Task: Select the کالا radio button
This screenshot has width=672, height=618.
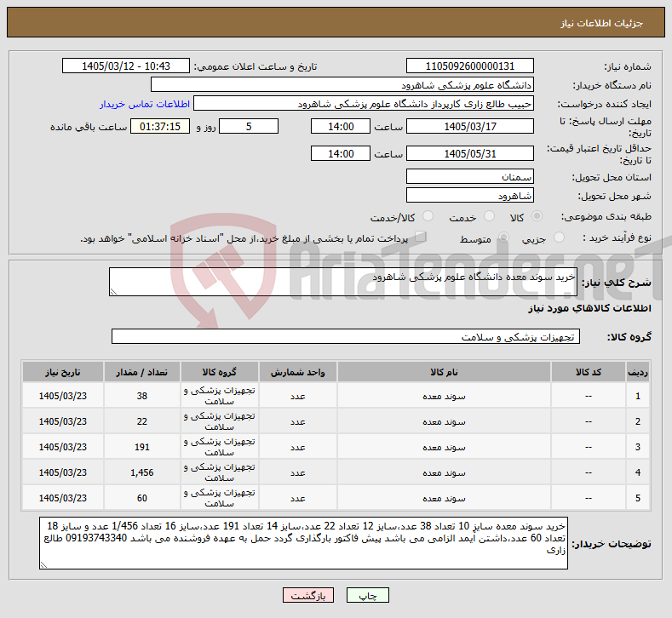Action: (x=537, y=216)
